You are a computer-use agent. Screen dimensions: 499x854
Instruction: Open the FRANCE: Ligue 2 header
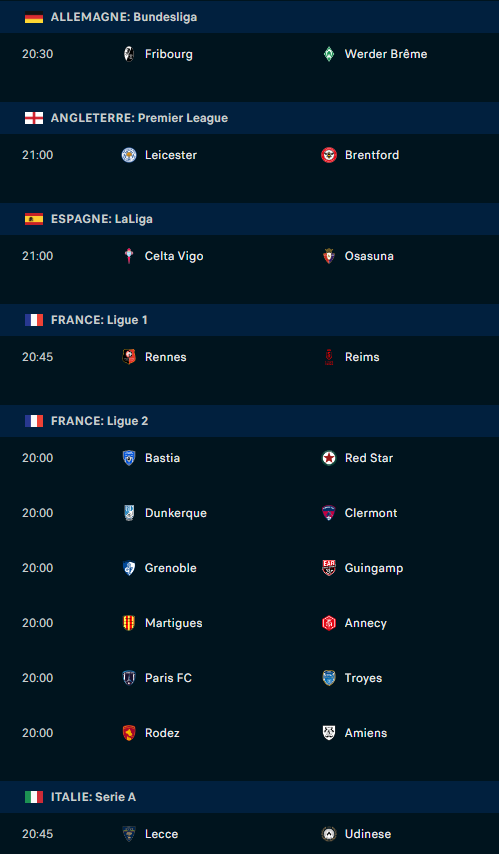pyautogui.click(x=250, y=421)
